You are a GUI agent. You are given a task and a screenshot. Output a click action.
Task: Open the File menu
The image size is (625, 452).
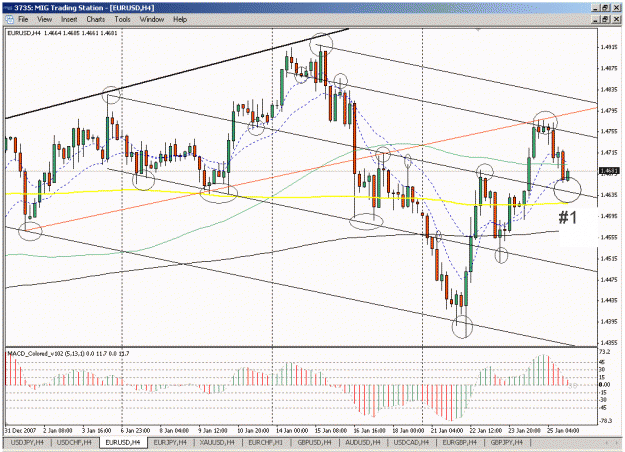point(23,19)
